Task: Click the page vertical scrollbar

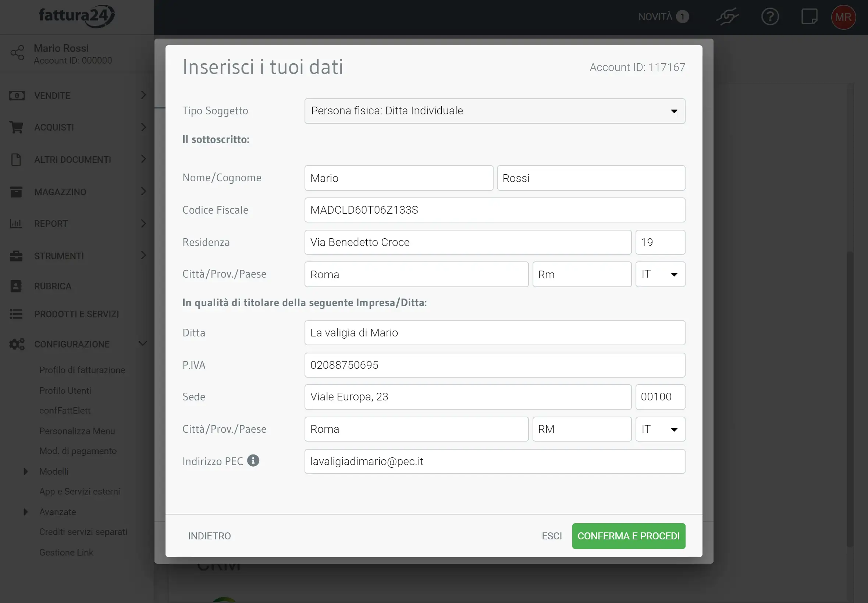Action: pos(850,399)
